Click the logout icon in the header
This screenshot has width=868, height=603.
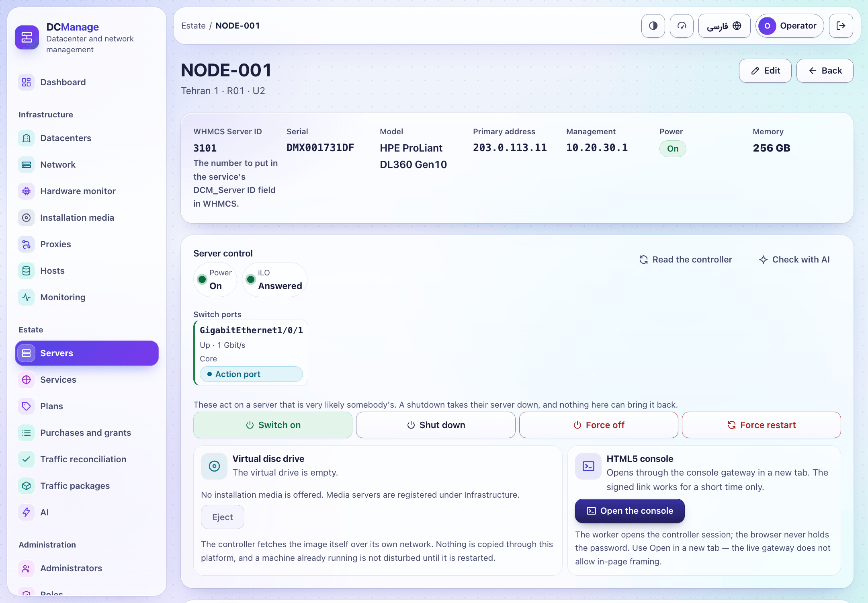(841, 26)
